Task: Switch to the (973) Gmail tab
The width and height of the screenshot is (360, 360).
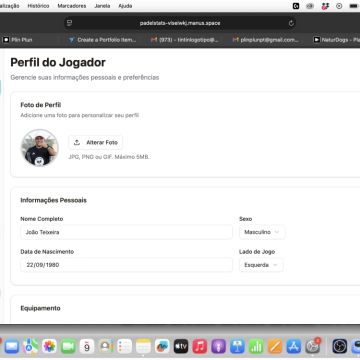Action: pos(184,40)
